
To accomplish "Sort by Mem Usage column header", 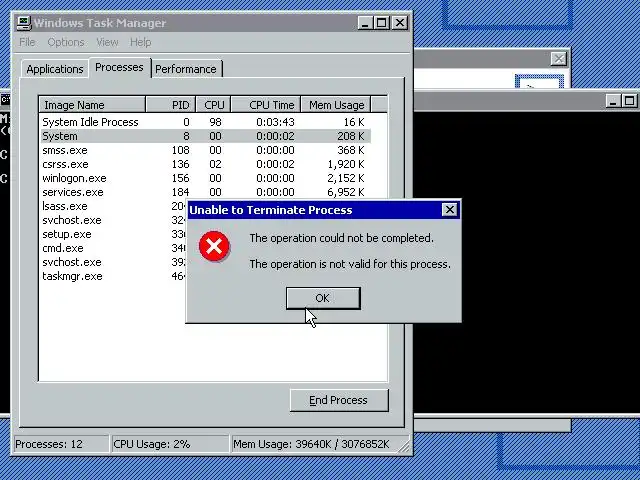I will pos(336,105).
